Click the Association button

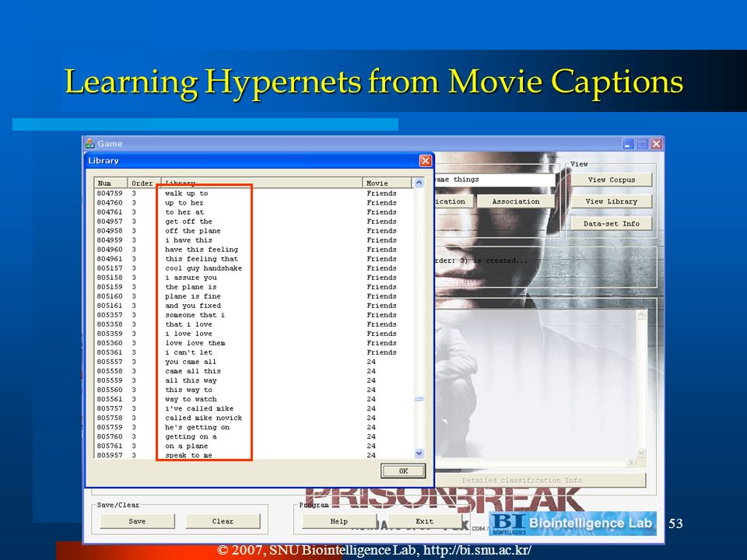coord(515,201)
